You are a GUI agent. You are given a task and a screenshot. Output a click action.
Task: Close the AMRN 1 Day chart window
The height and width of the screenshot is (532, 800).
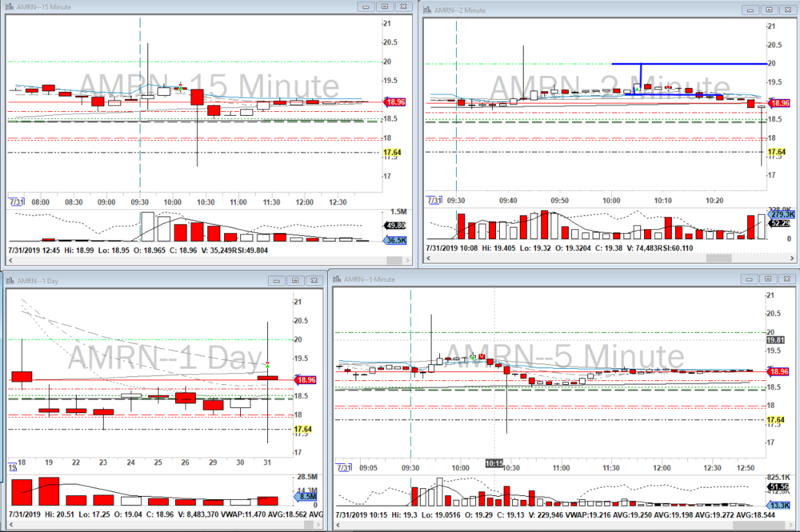coord(313,281)
